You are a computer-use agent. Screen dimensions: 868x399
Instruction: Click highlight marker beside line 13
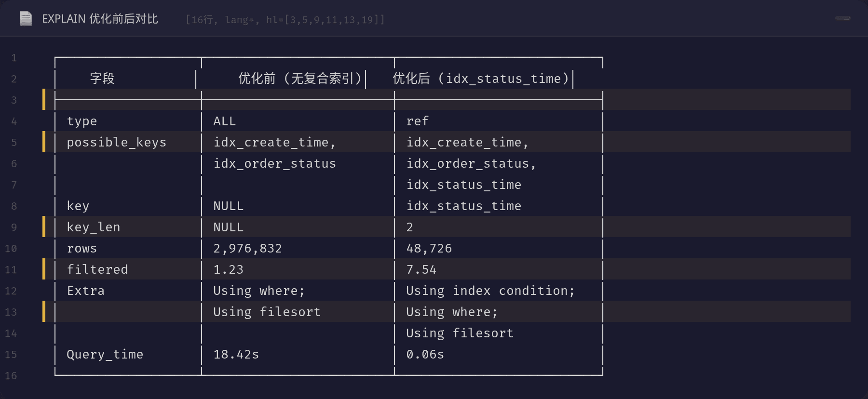44,311
